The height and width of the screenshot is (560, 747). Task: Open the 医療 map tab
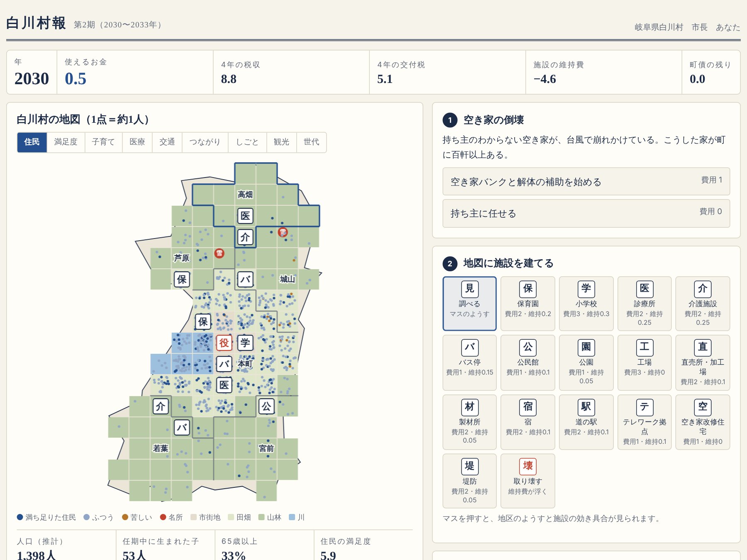point(137,142)
